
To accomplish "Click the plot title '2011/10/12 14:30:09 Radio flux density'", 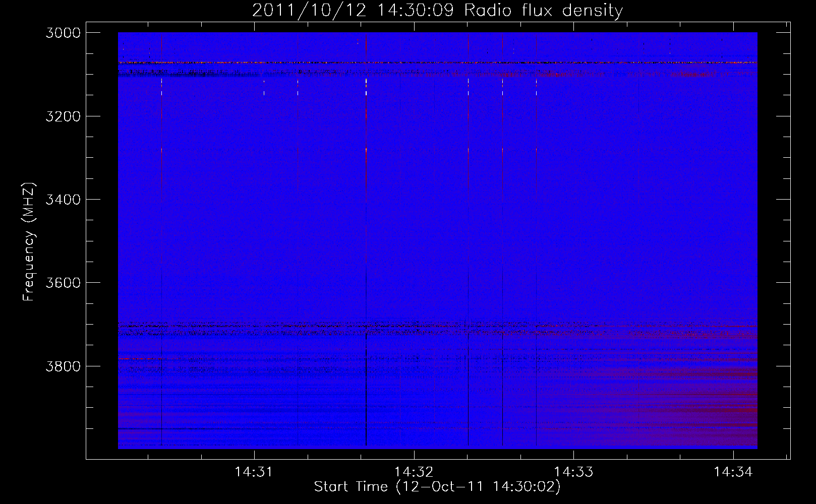I will click(x=437, y=11).
